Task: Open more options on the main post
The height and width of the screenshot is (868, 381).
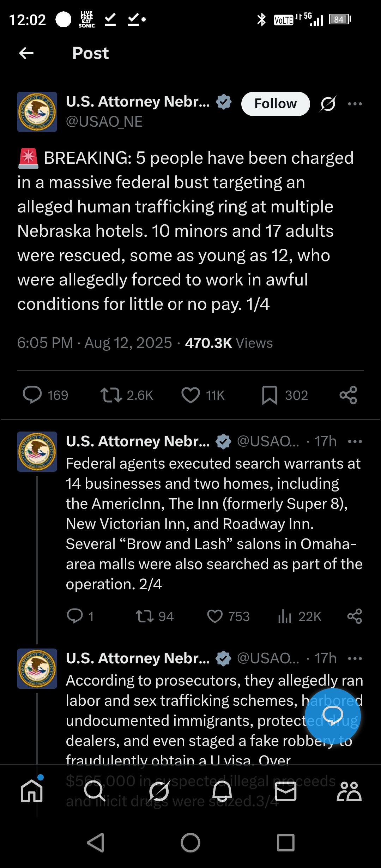Action: [355, 104]
